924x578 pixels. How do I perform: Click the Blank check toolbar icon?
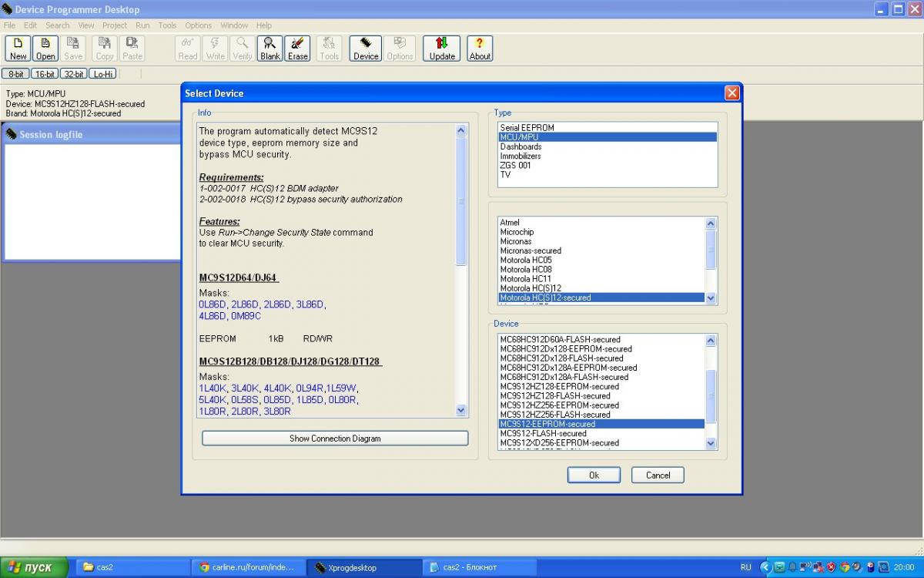click(270, 48)
